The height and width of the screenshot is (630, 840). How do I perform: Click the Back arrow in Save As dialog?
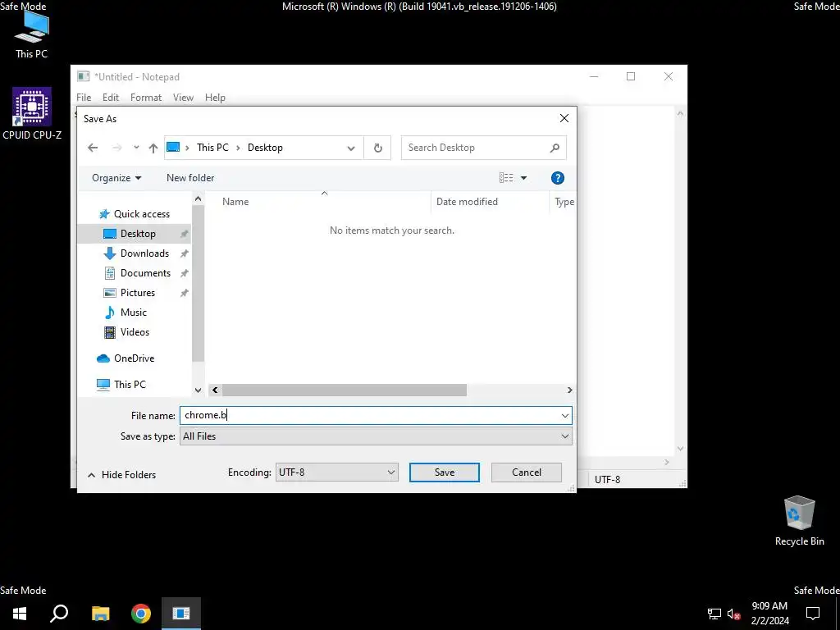click(93, 148)
